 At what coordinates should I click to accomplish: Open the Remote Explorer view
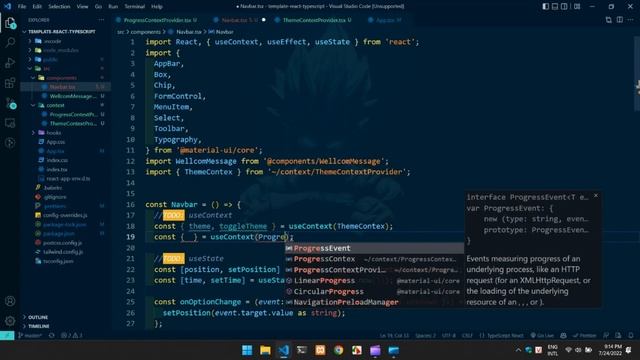point(10,123)
